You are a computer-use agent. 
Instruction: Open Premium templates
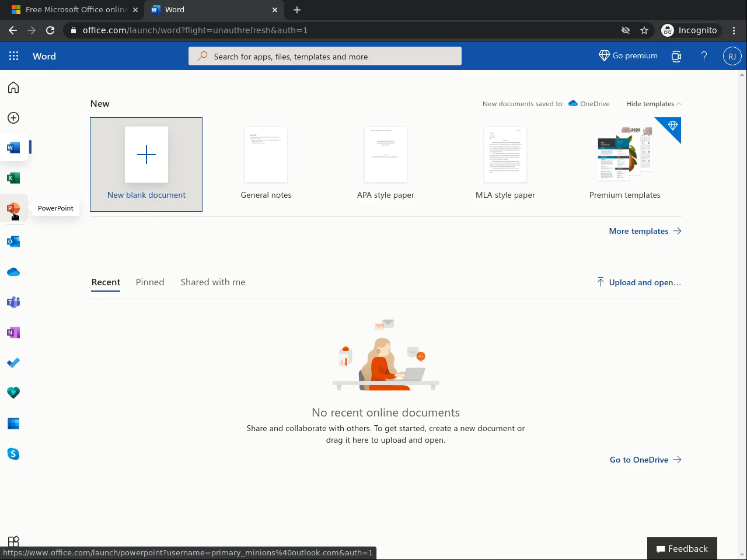tap(625, 164)
